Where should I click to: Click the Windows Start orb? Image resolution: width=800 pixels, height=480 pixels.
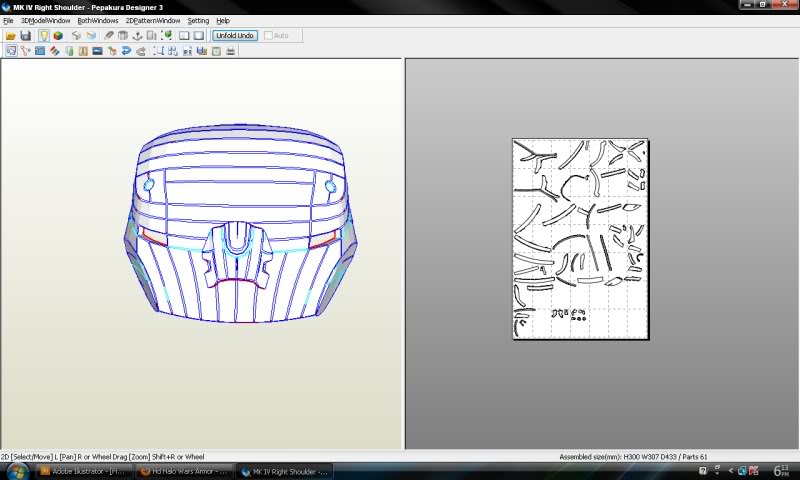pyautogui.click(x=17, y=470)
